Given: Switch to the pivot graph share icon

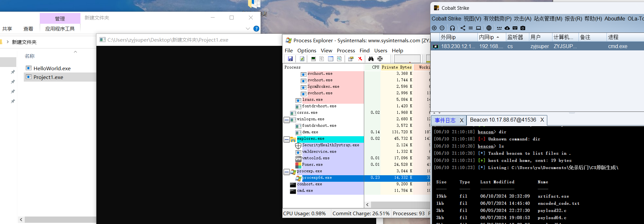Looking at the screenshot, I should coord(463,28).
